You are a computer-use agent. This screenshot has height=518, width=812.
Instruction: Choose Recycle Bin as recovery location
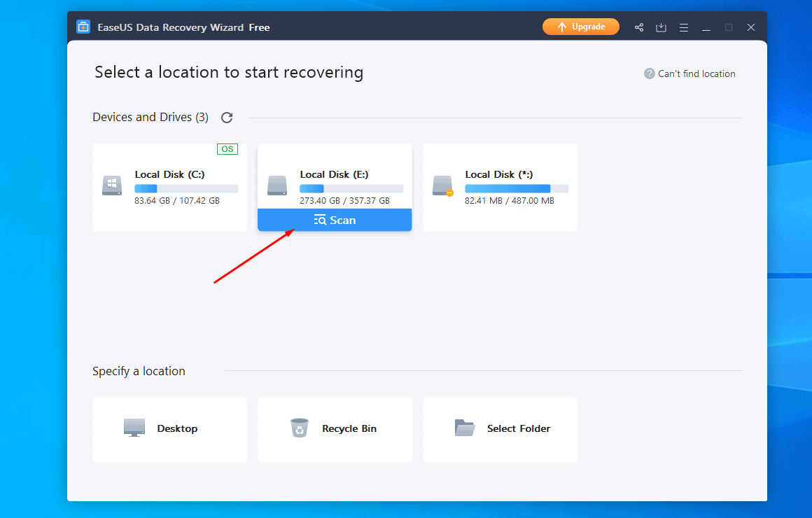[x=335, y=429]
